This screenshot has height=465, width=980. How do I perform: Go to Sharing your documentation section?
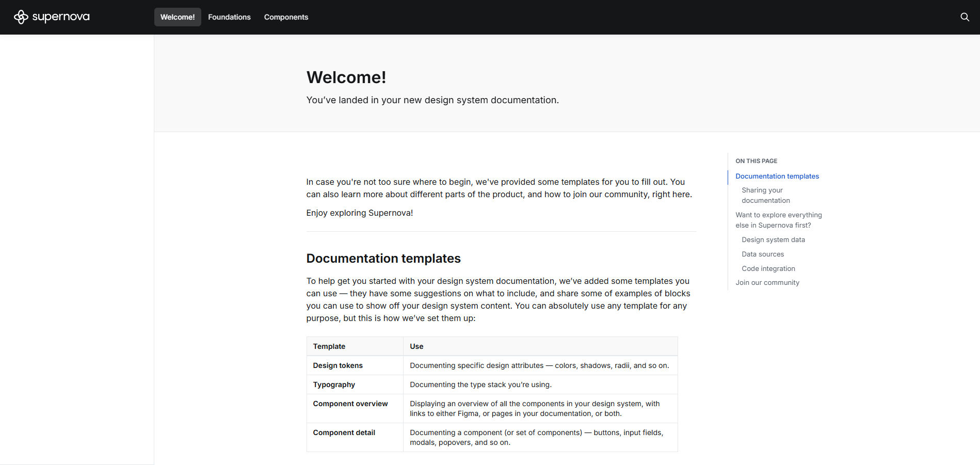click(x=765, y=195)
